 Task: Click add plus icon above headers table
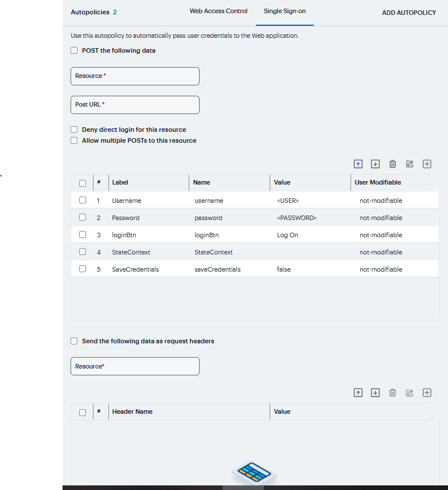click(427, 393)
